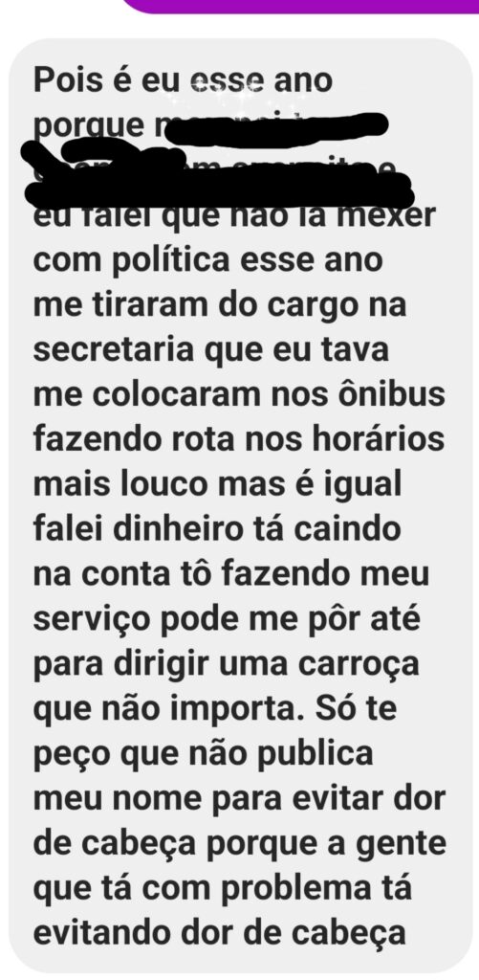Tap the word 'secretaria' in the message
The image size is (479, 980).
point(106,350)
